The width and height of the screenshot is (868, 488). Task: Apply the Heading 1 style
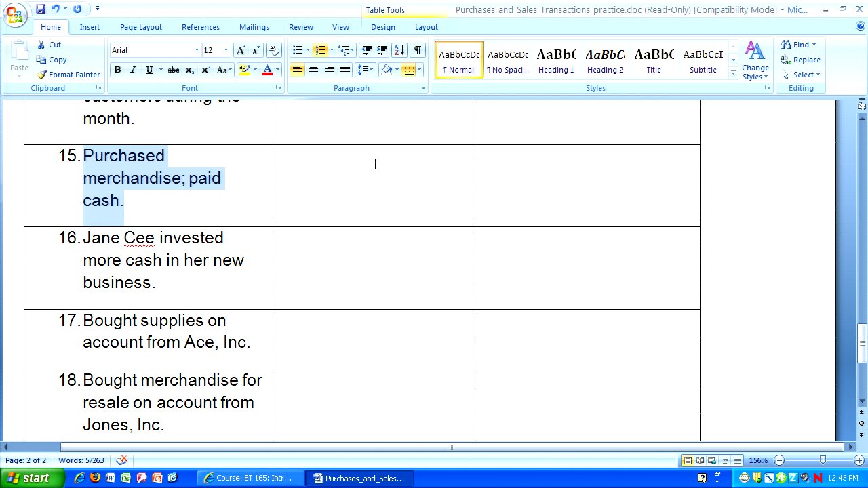tap(556, 60)
